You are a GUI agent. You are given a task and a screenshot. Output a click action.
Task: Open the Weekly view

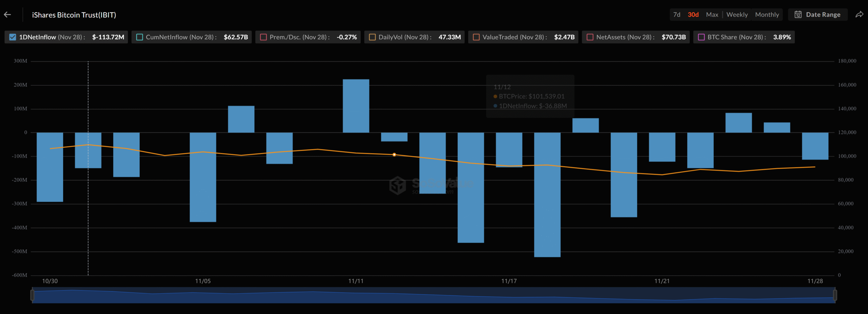click(737, 15)
